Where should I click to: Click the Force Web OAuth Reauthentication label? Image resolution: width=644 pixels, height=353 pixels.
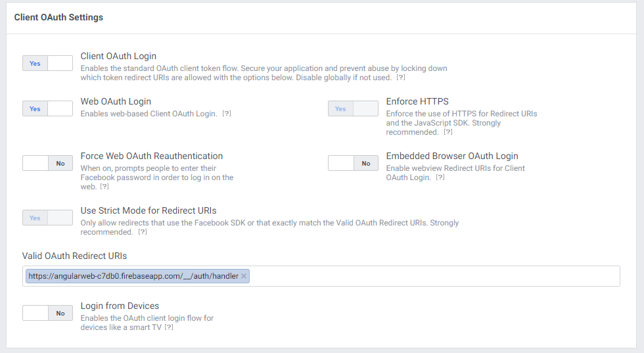[x=152, y=156]
